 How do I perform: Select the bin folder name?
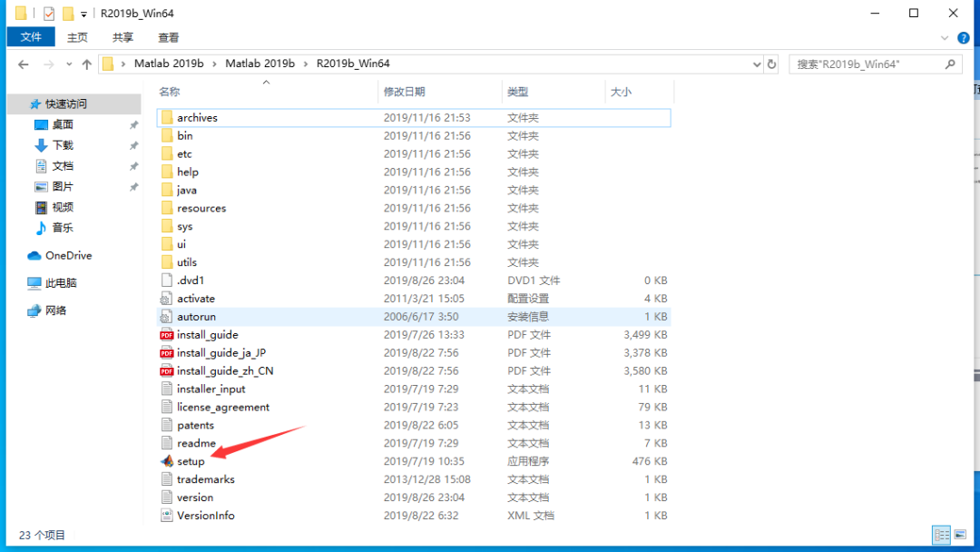[x=185, y=135]
